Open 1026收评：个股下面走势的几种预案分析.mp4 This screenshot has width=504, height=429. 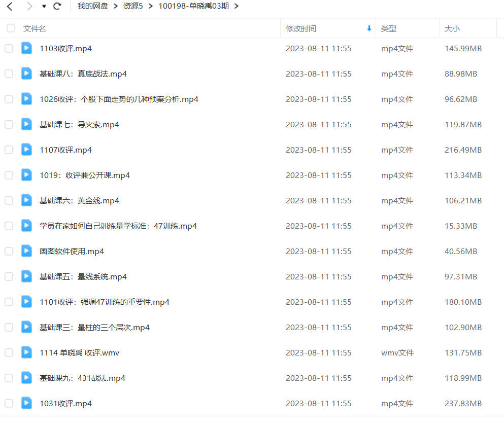click(x=119, y=99)
